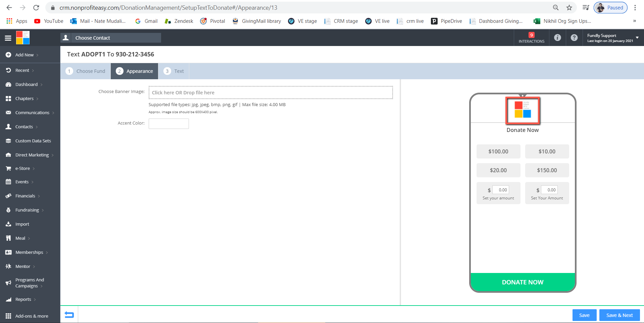Go to step 3 Text tab
The height and width of the screenshot is (323, 644).
pyautogui.click(x=174, y=71)
